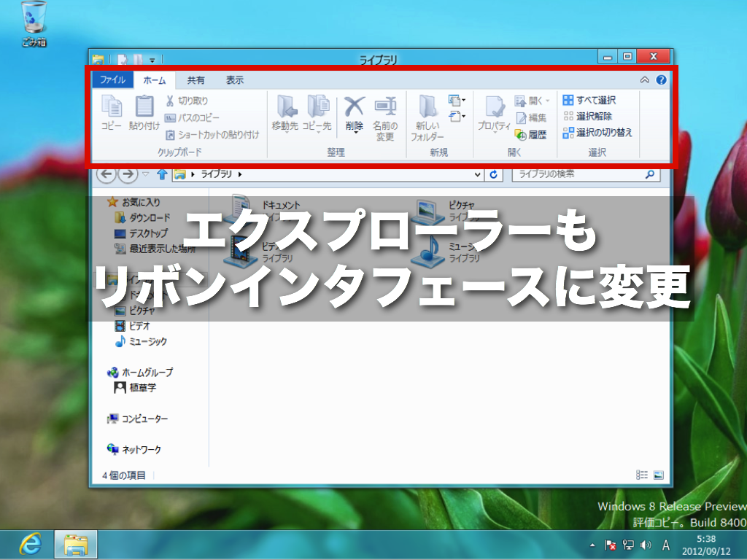The image size is (747, 560).
Task: Click File Explorer taskbar button
Action: point(76,544)
